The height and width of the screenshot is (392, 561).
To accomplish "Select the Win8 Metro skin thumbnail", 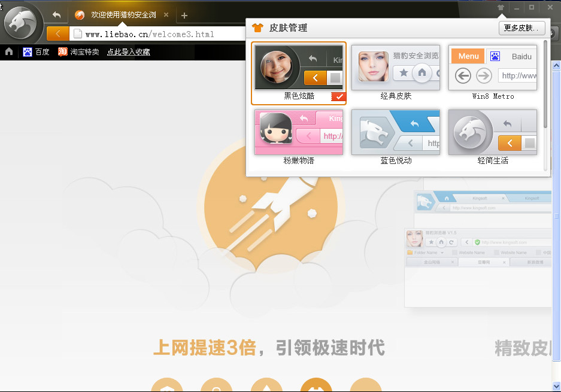I will point(493,67).
